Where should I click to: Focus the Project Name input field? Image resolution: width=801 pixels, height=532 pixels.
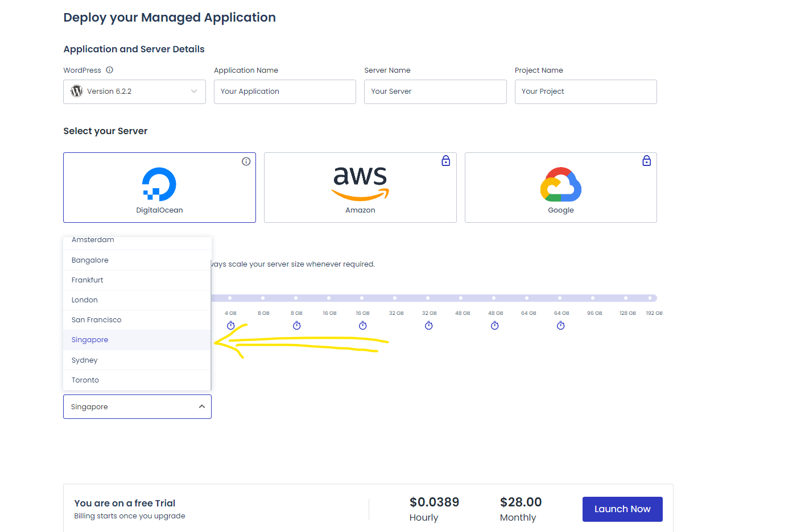pos(586,92)
